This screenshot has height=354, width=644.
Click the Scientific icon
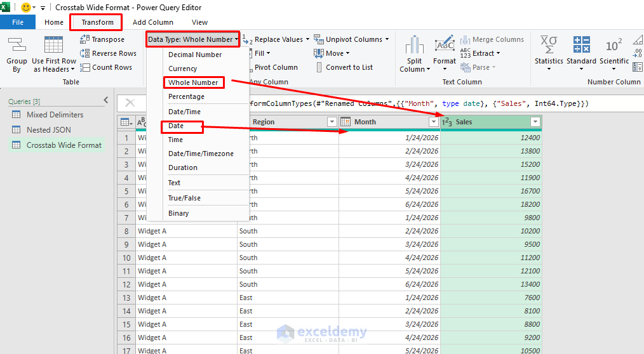pyautogui.click(x=614, y=45)
